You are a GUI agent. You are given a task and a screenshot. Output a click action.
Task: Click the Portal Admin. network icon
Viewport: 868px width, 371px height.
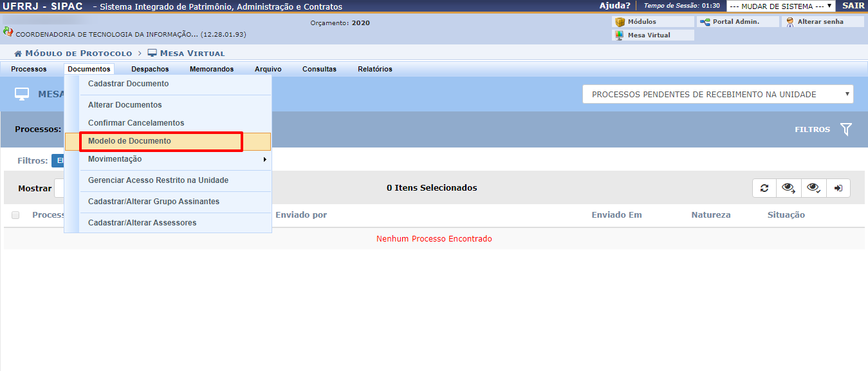(x=705, y=22)
